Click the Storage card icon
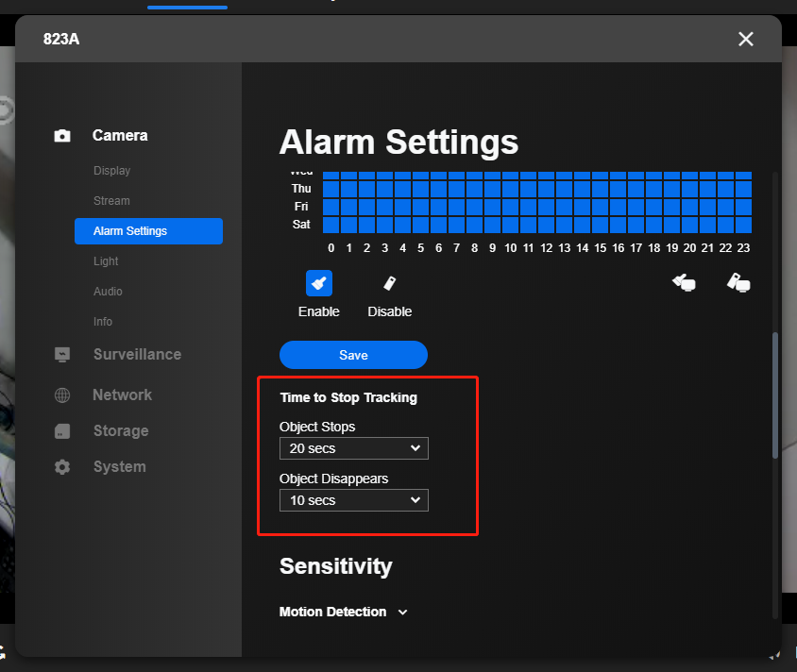The width and height of the screenshot is (797, 672). (62, 430)
